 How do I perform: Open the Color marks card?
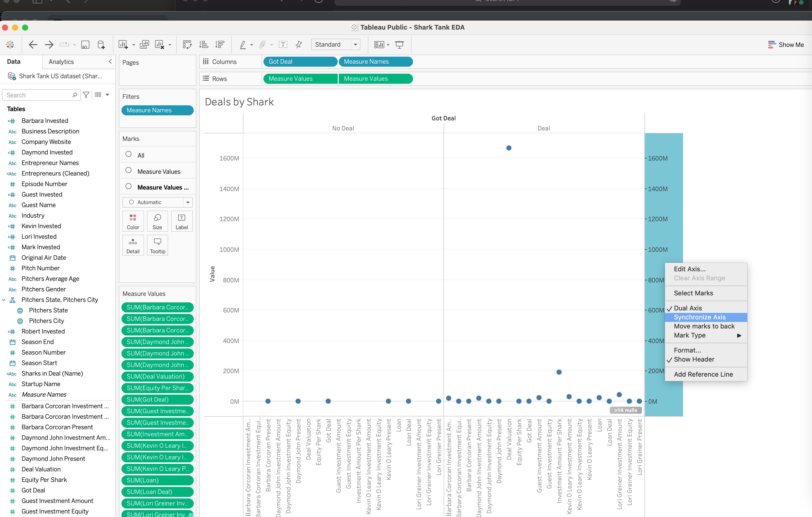pyautogui.click(x=133, y=221)
